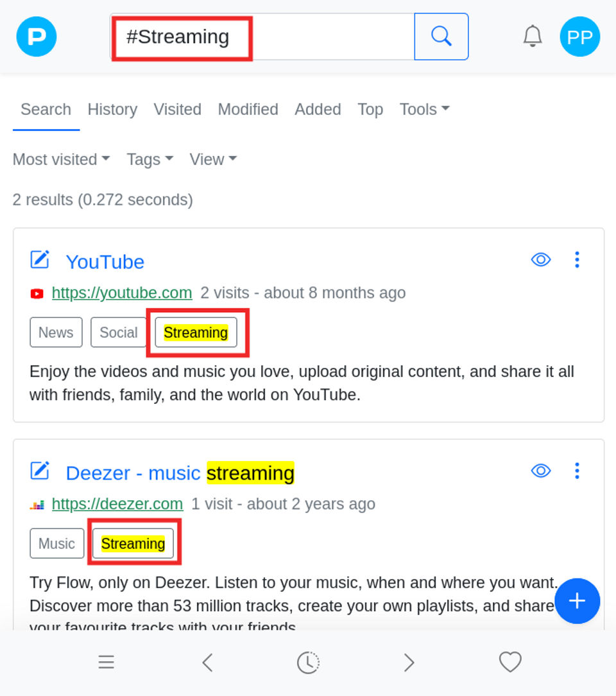
Task: Switch to the History tab
Action: [x=112, y=109]
